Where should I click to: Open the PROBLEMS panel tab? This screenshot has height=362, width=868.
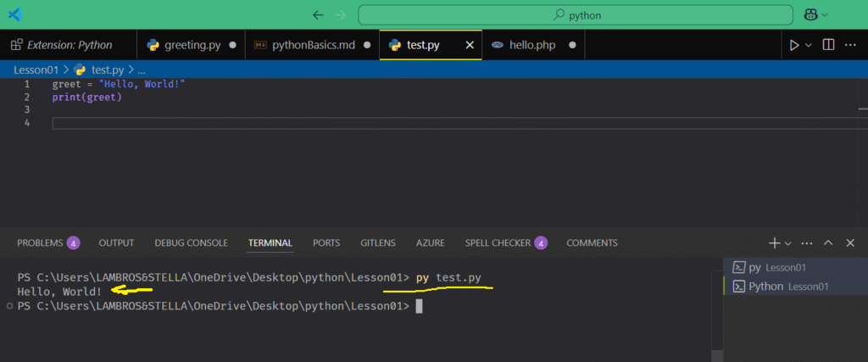tap(40, 242)
